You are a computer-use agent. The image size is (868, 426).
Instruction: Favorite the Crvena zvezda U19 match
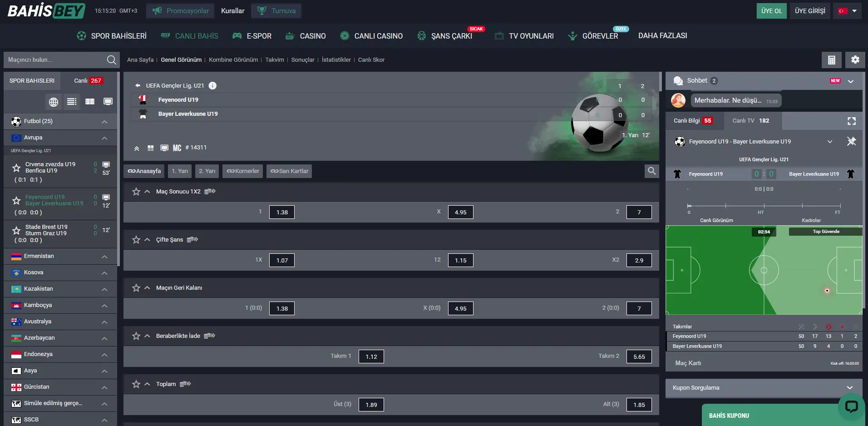[x=16, y=168]
